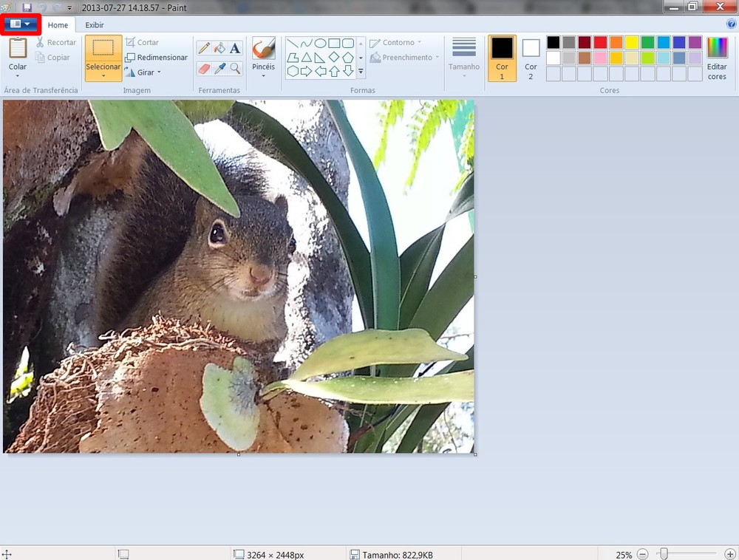
Task: Select the Fill with color bucket tool
Action: pos(219,47)
